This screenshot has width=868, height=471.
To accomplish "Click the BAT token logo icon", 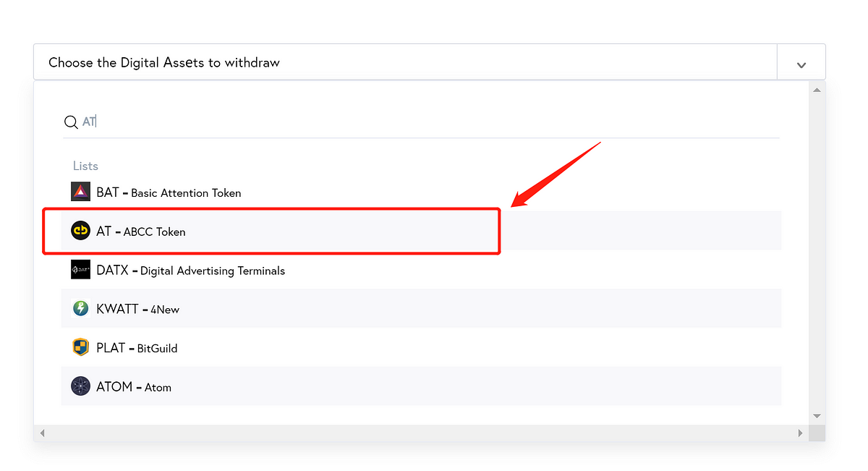I will 80,192.
